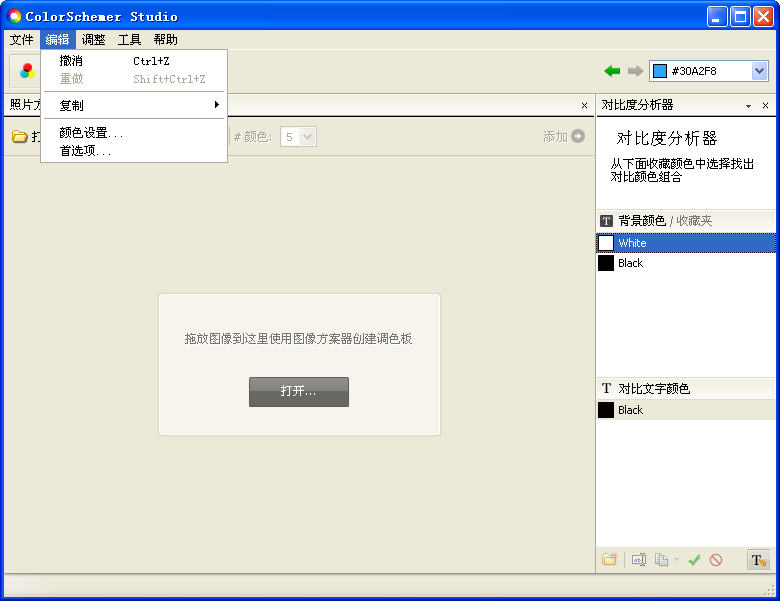
Task: Click the new folder icon at panel bottom
Action: [609, 560]
